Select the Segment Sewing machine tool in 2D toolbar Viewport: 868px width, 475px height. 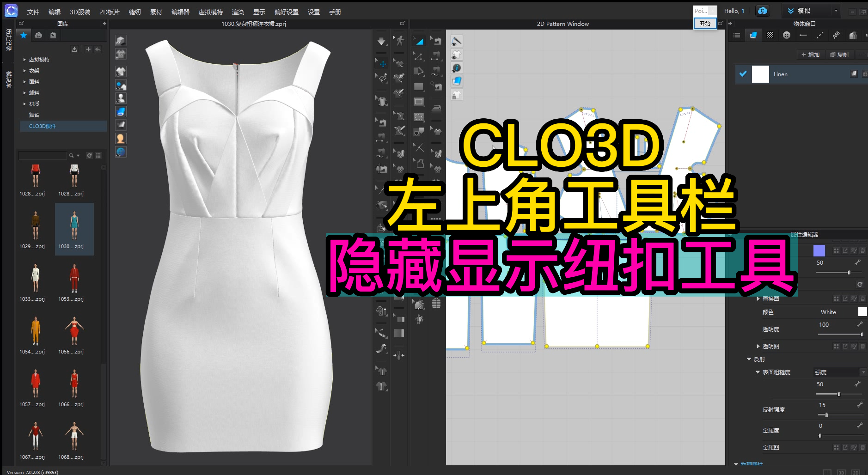click(x=436, y=56)
